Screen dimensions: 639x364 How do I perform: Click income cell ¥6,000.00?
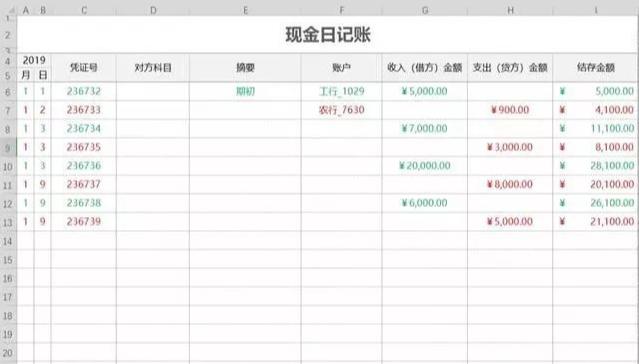[425, 203]
